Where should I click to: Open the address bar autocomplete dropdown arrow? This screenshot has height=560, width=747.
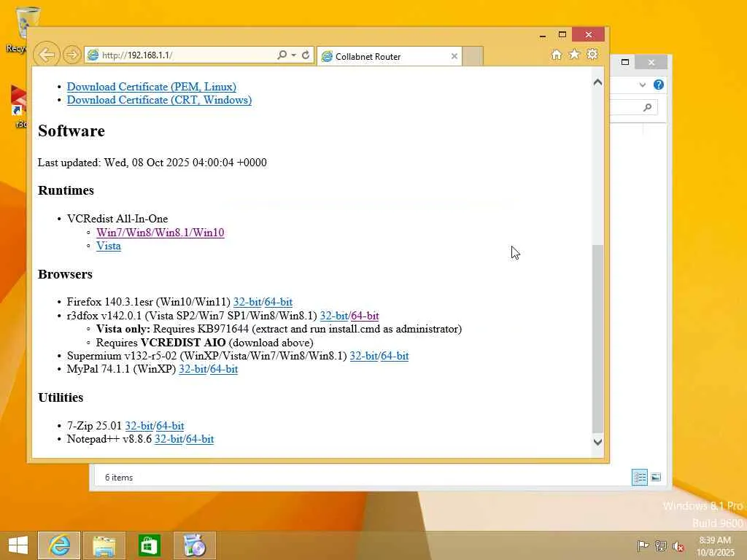[294, 55]
